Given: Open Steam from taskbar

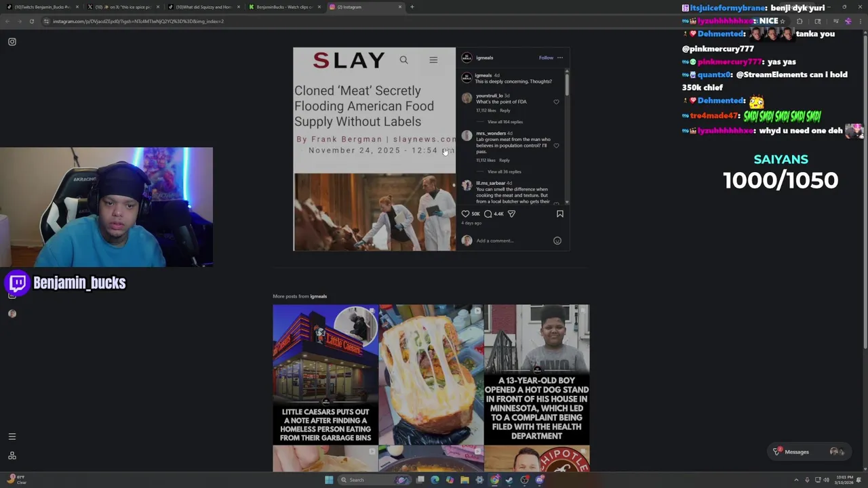Looking at the screenshot, I should (x=509, y=480).
